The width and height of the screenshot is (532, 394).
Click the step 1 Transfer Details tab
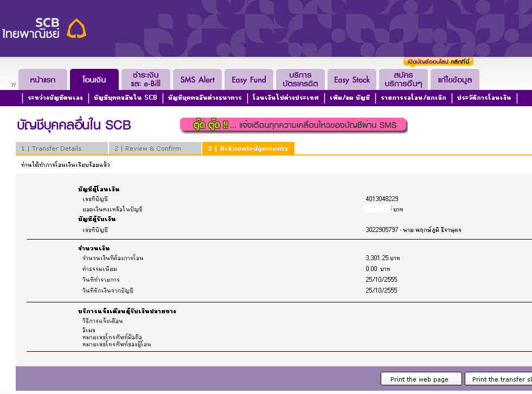[x=62, y=148]
